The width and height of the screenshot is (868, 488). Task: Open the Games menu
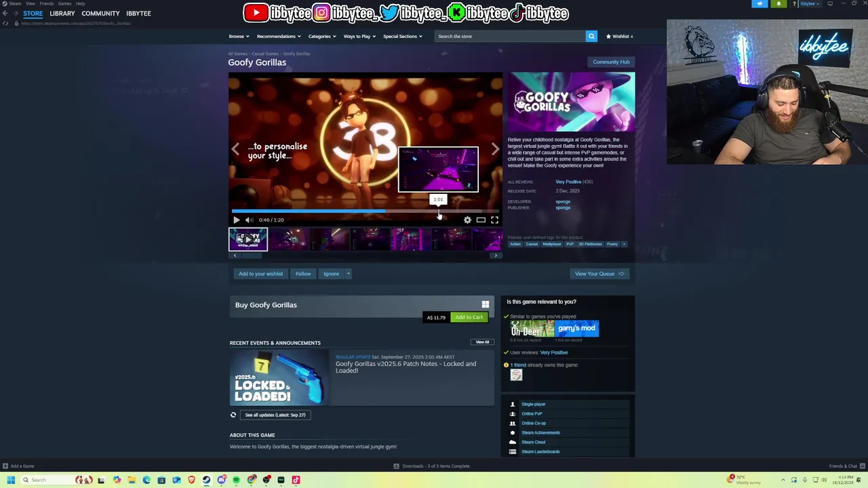[64, 3]
